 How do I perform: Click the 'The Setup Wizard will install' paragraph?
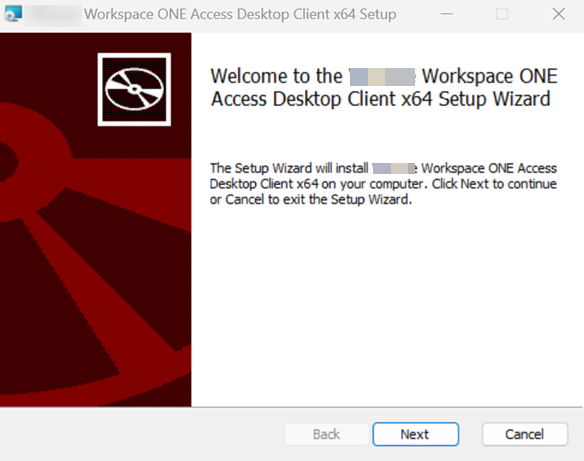pos(383,184)
